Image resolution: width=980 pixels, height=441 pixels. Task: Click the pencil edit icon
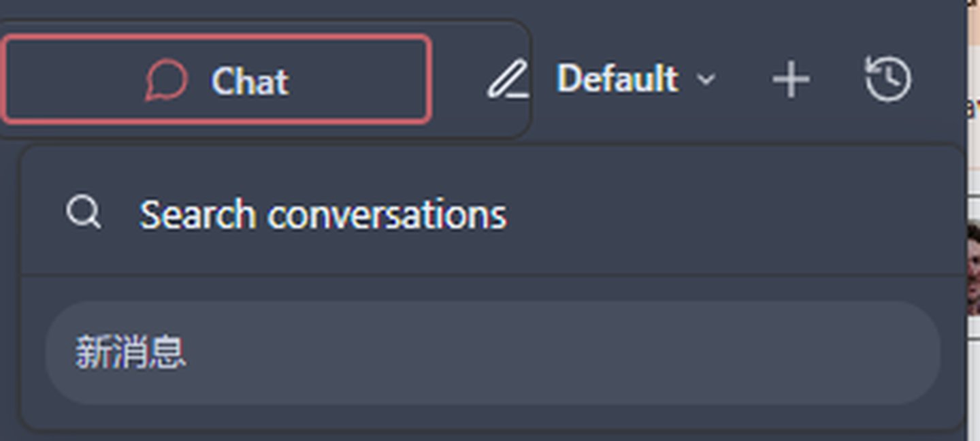click(x=508, y=80)
